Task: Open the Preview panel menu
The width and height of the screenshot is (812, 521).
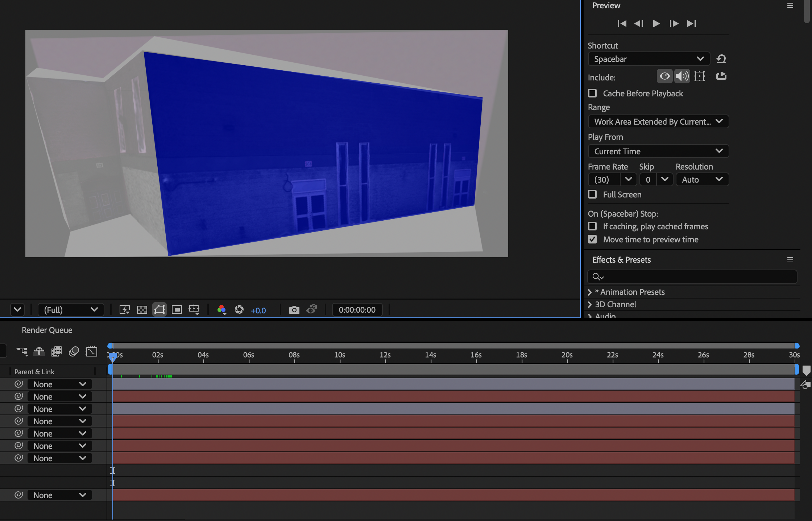Action: (x=790, y=5)
